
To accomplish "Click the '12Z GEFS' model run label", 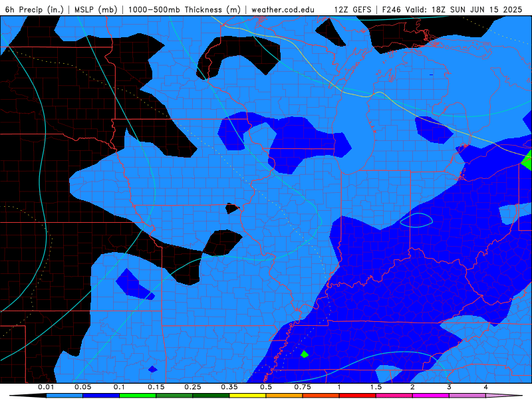I will pos(352,9).
